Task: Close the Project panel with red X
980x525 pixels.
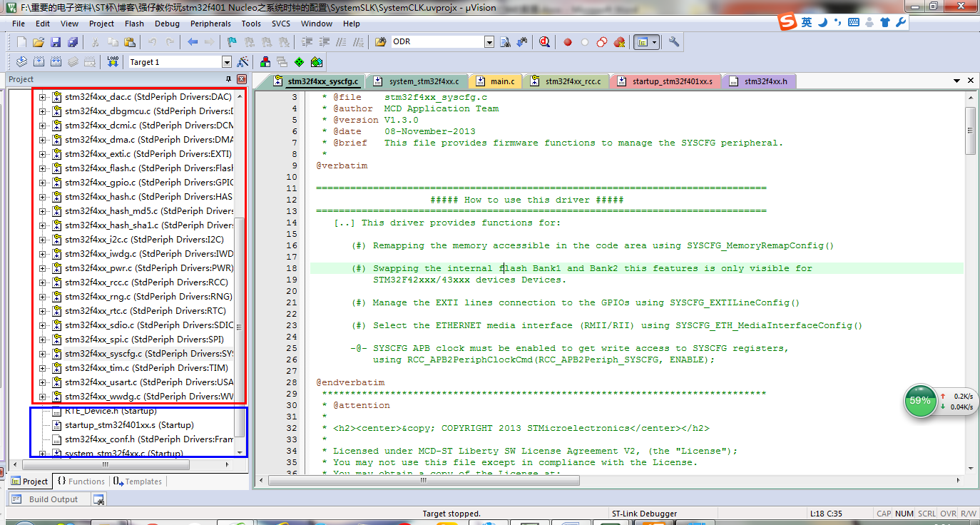Action: tap(242, 79)
